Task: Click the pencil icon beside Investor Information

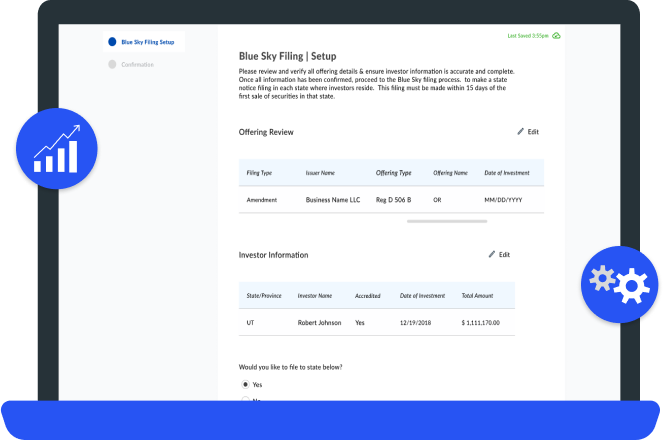Action: pyautogui.click(x=492, y=254)
